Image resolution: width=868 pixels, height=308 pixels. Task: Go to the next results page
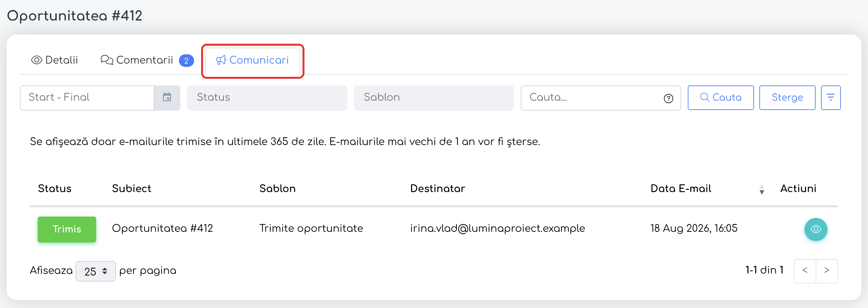click(x=827, y=271)
